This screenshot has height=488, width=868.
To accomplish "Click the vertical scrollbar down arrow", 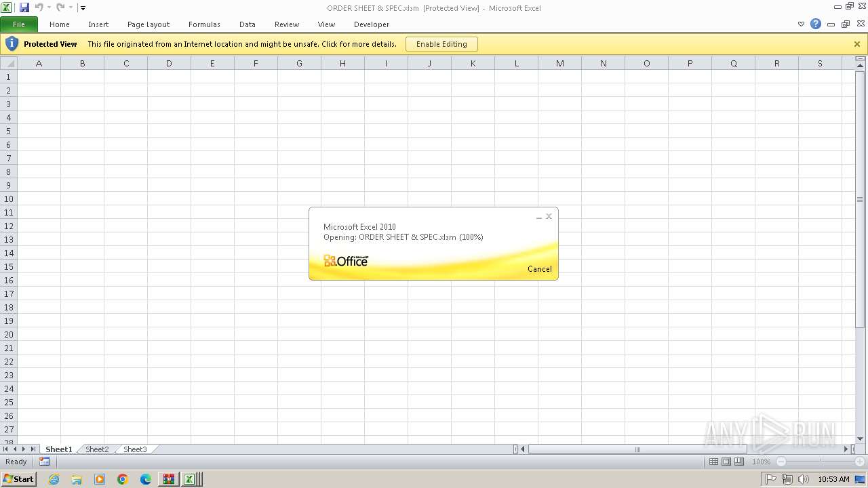I will [x=861, y=439].
